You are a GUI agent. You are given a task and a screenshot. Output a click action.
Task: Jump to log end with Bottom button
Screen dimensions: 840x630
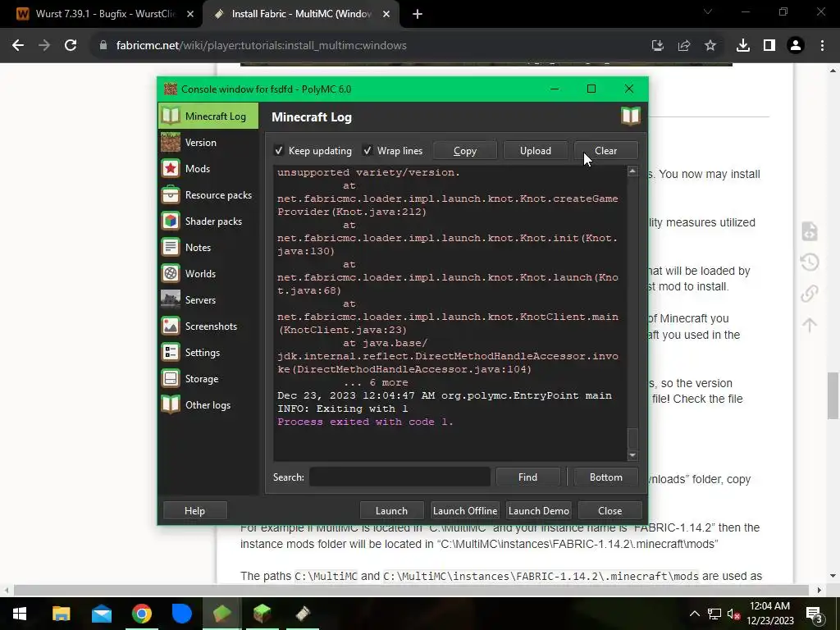pos(606,477)
